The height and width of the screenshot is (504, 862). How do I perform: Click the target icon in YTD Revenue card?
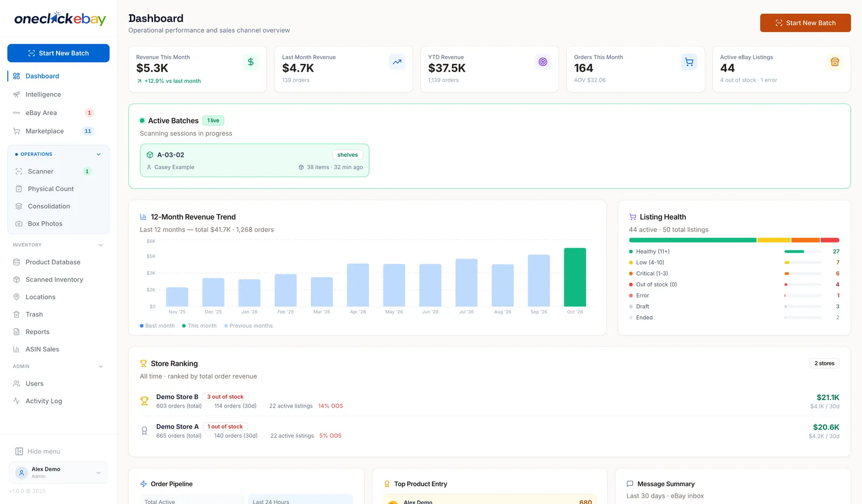tap(543, 62)
